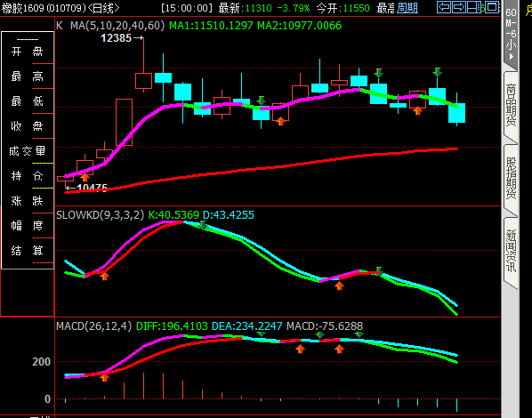532x418 pixels.
Task: Click the red long-term moving average line
Action: pyautogui.click(x=262, y=169)
